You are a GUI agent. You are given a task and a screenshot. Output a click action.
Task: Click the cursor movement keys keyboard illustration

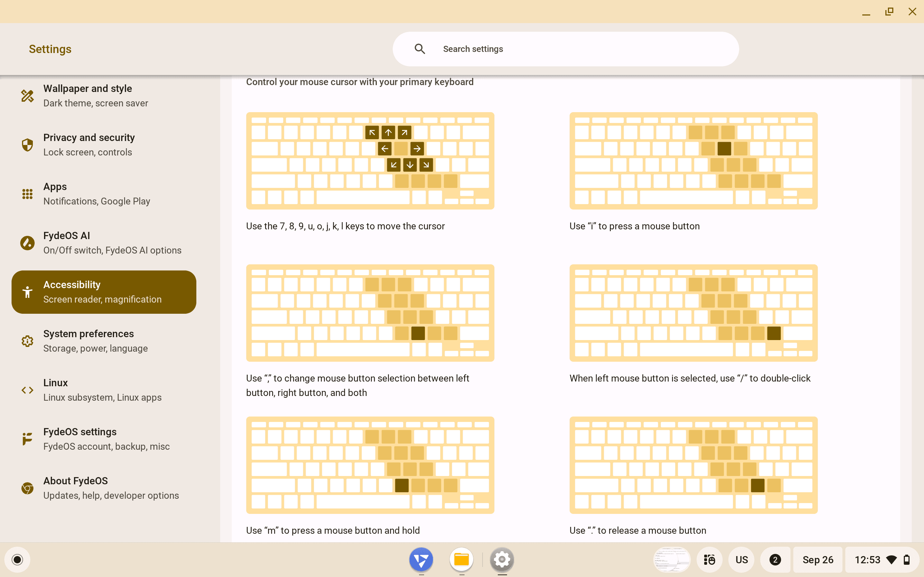(370, 161)
